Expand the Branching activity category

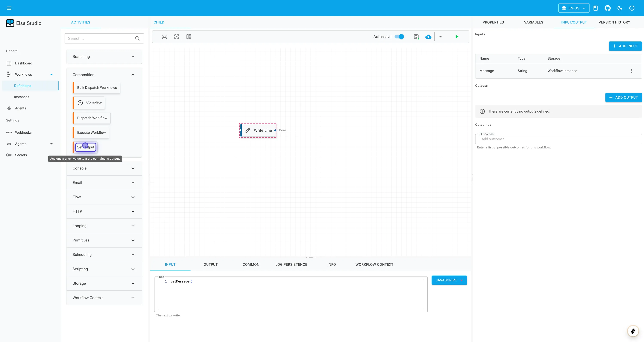104,56
